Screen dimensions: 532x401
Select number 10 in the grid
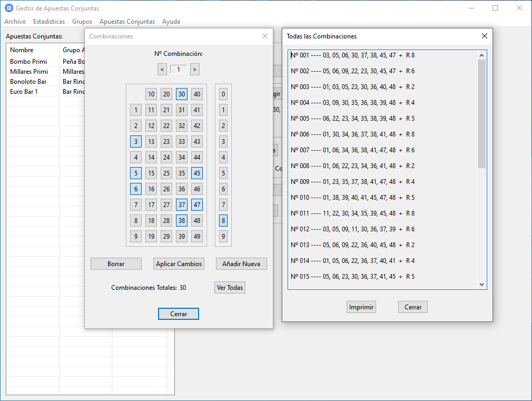(x=151, y=94)
